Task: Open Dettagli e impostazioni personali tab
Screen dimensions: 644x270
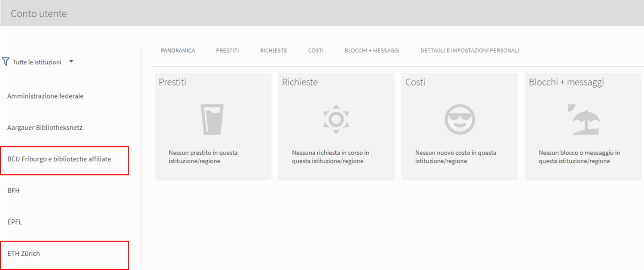Action: [x=470, y=51]
